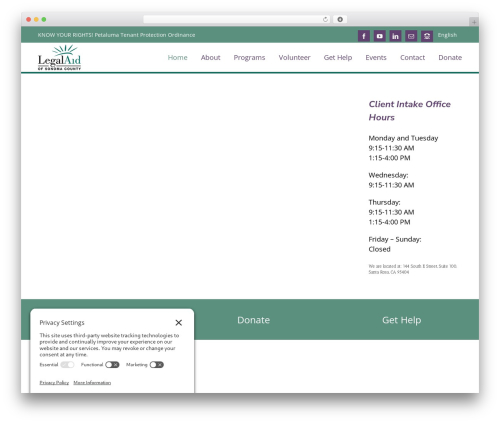Image resolution: width=500 pixels, height=423 pixels.
Task: Open the English language selector
Action: click(447, 35)
